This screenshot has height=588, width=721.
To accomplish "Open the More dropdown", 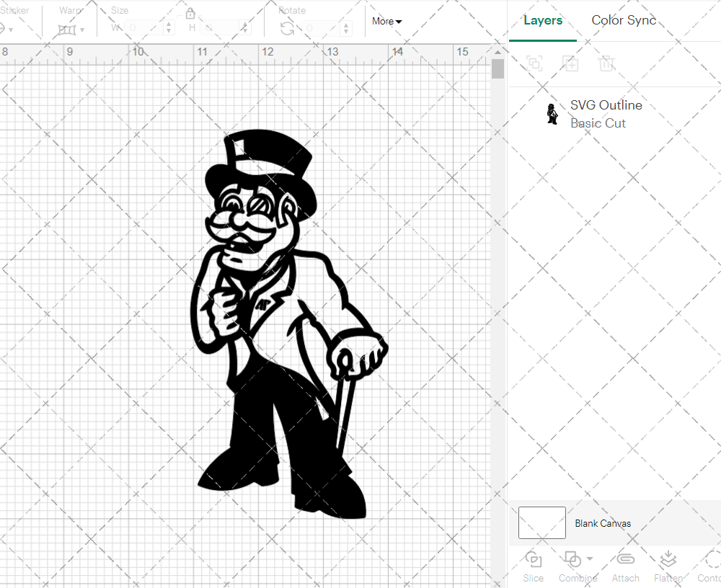I will click(x=386, y=22).
